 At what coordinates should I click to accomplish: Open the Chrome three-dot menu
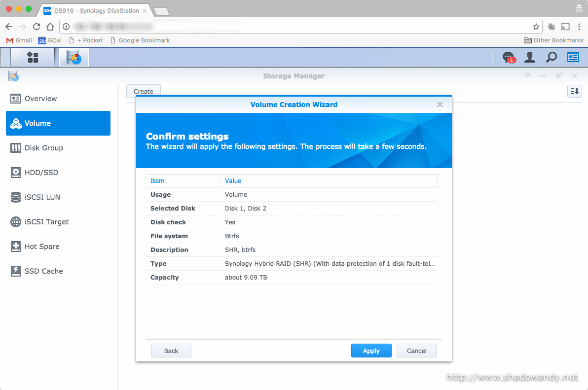(580, 27)
